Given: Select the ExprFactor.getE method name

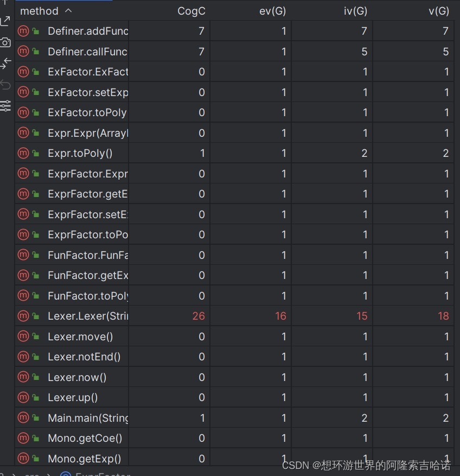Looking at the screenshot, I should click(x=88, y=194).
